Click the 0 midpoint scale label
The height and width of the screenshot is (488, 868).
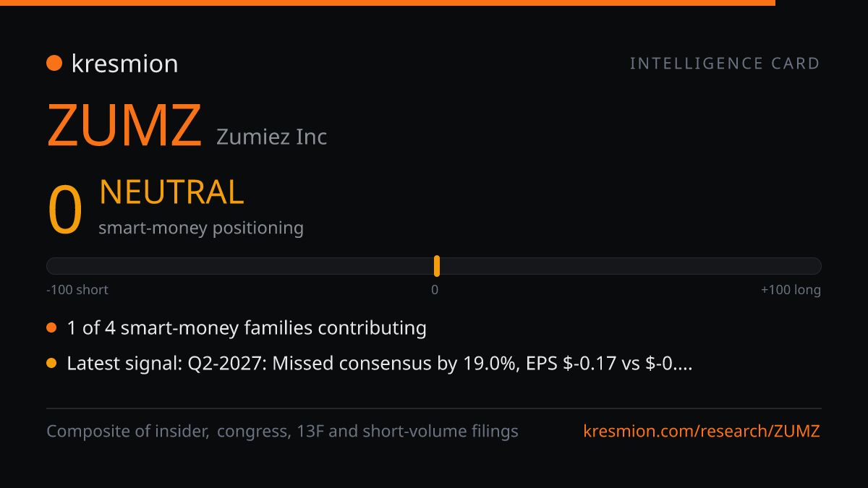tap(435, 290)
